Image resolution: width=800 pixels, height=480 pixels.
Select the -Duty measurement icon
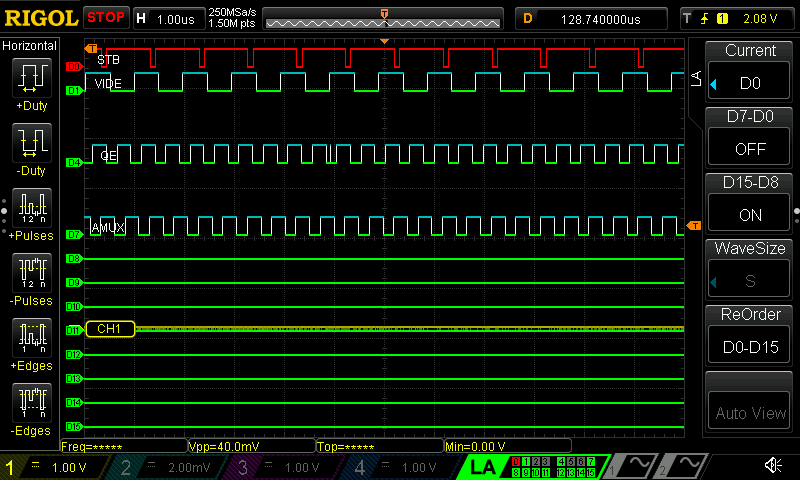click(x=30, y=141)
